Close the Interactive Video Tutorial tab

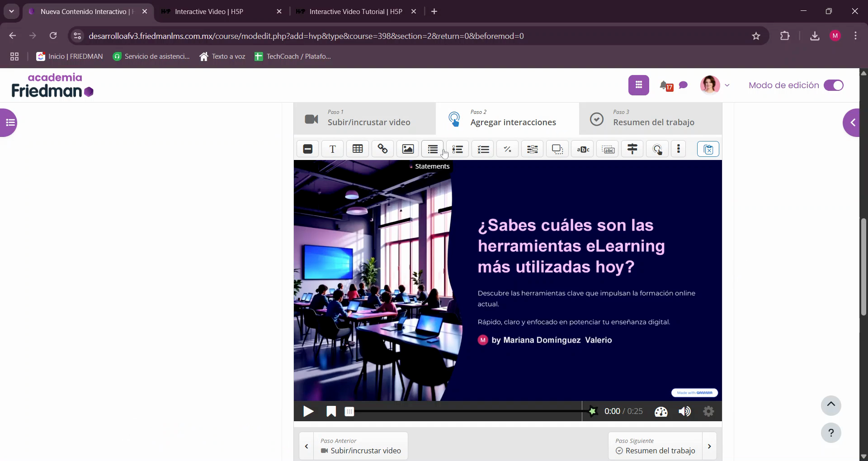click(414, 12)
